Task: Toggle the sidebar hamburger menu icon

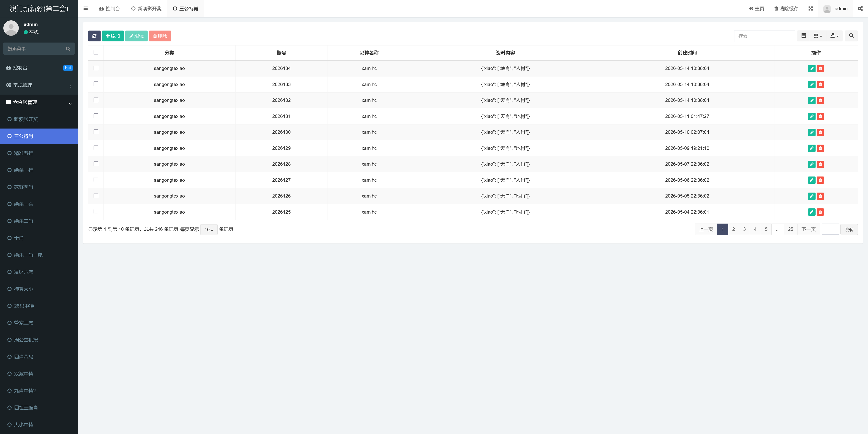Action: pos(86,8)
